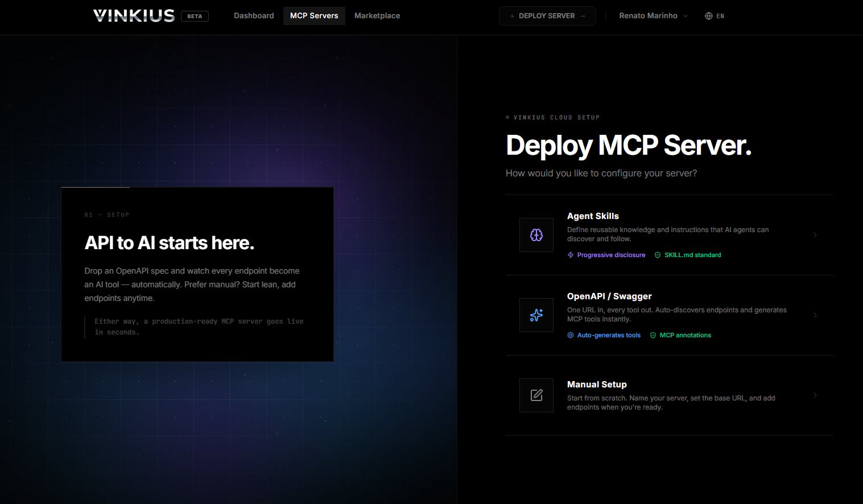This screenshot has height=504, width=863.
Task: Click the Manual Setup chevron arrow
Action: 815,395
